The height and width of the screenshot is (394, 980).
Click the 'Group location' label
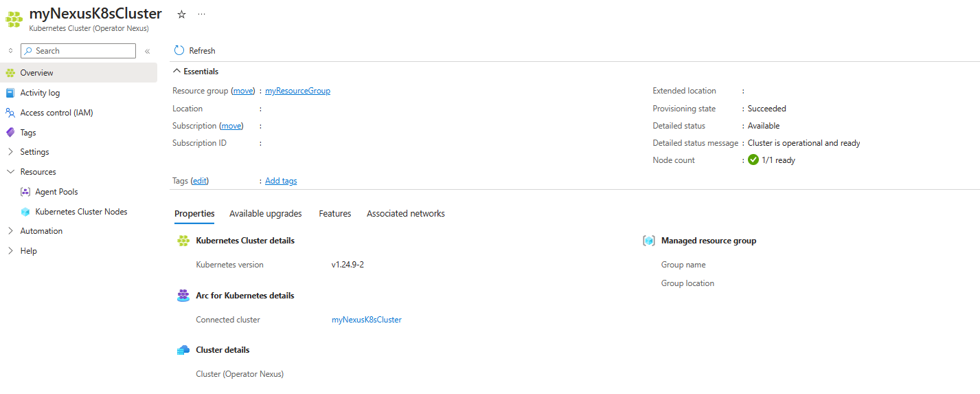pos(687,283)
